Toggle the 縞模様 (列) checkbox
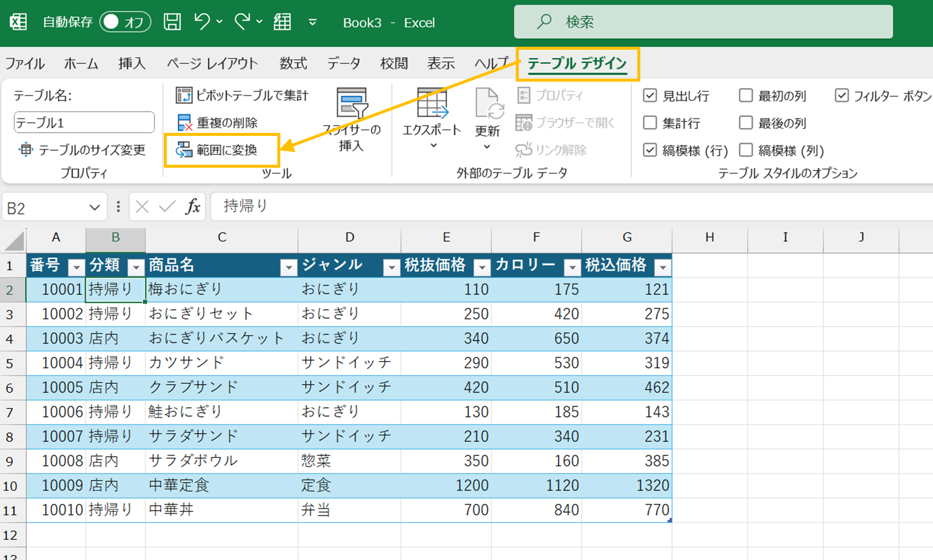933x560 pixels. [746, 150]
